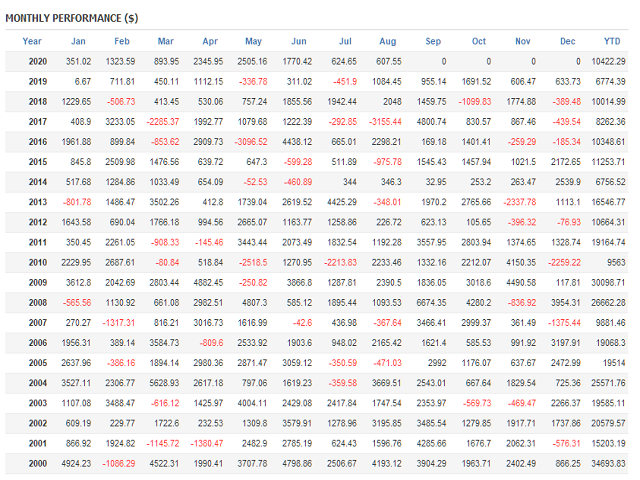Click the Jan column header

(x=78, y=41)
